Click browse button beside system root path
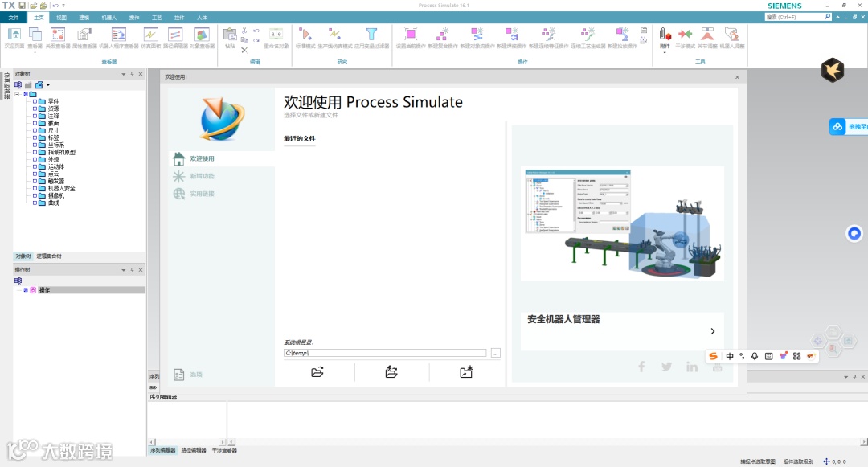This screenshot has width=868, height=467. click(x=495, y=353)
